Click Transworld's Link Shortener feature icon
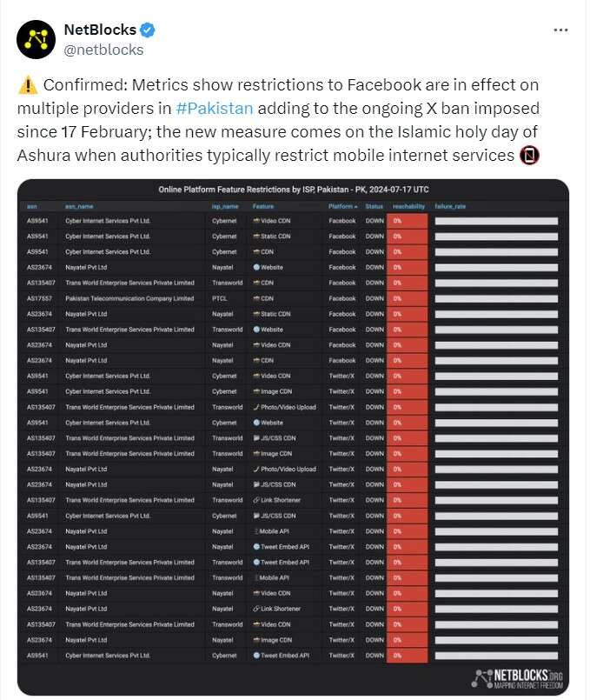Viewport: 590px width, 700px height. [257, 500]
